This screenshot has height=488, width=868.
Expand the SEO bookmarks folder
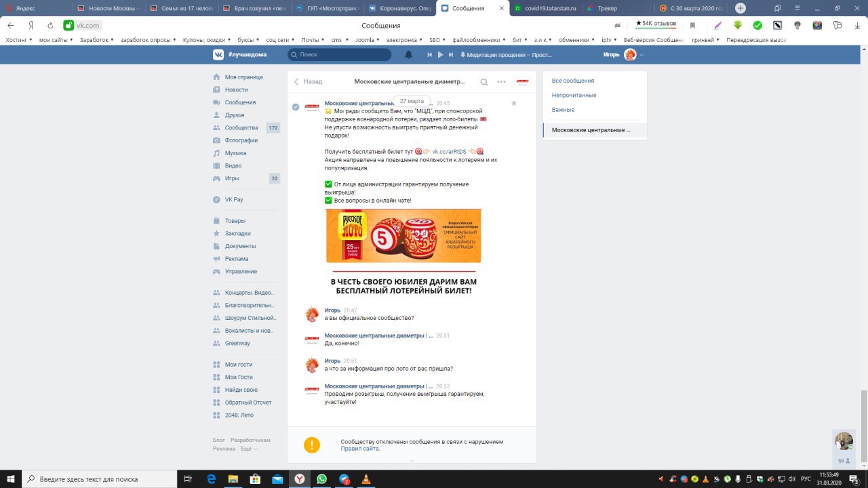437,40
